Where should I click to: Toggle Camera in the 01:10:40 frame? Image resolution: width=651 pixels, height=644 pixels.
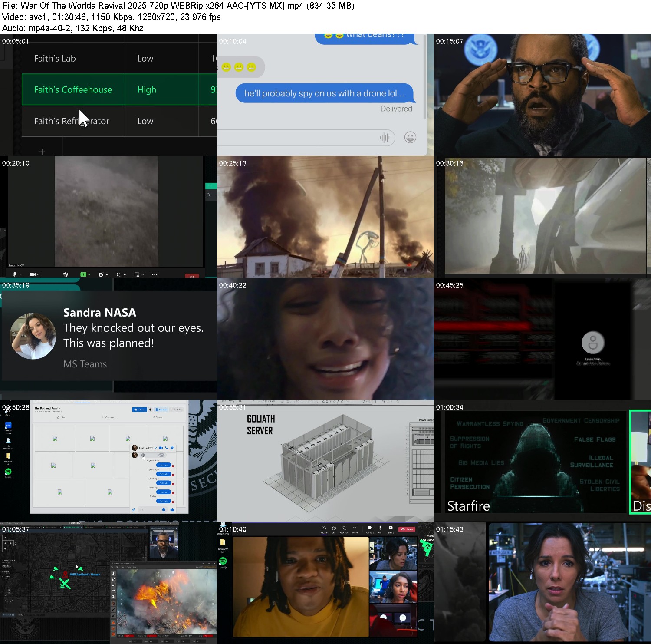click(x=370, y=529)
